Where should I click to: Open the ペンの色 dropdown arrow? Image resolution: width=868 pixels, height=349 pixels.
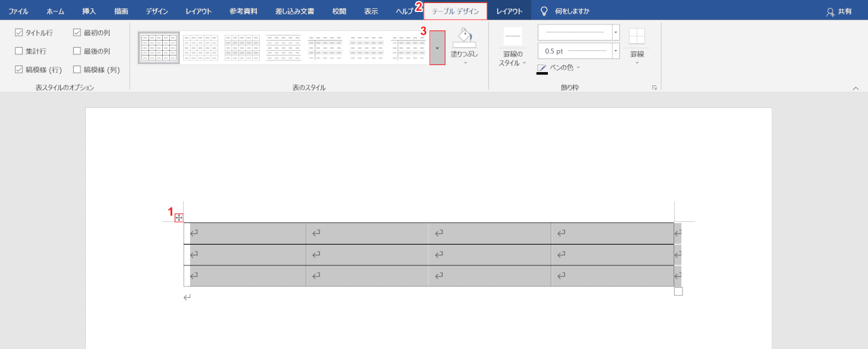pyautogui.click(x=578, y=67)
